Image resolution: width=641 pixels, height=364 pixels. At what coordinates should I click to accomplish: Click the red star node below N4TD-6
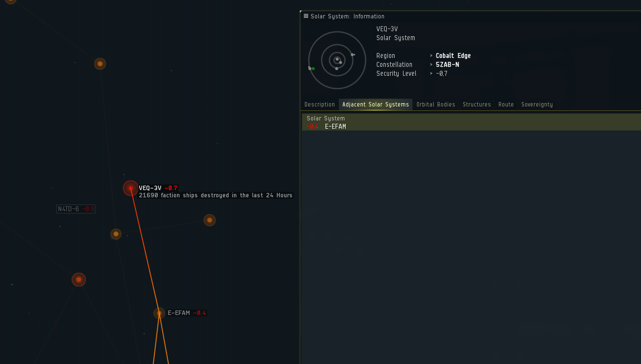[x=79, y=280]
